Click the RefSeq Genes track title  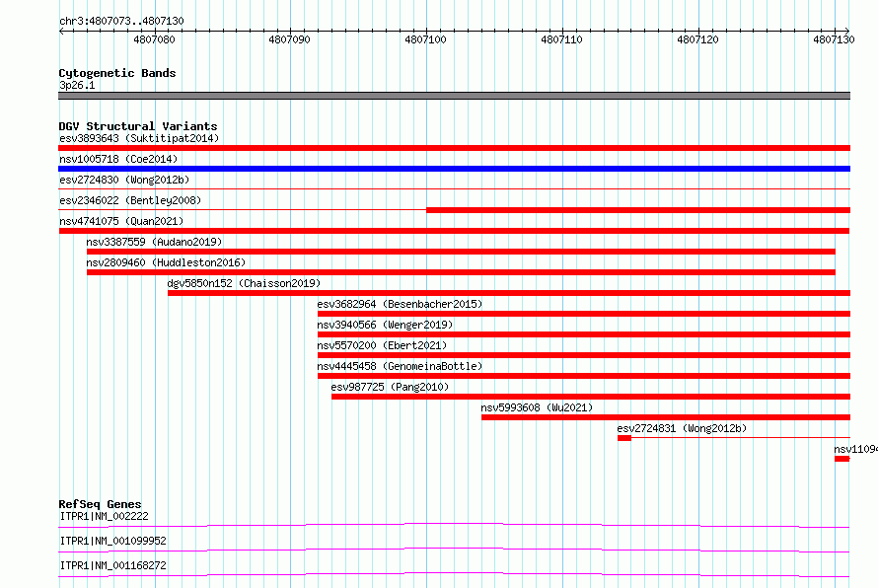coord(101,504)
